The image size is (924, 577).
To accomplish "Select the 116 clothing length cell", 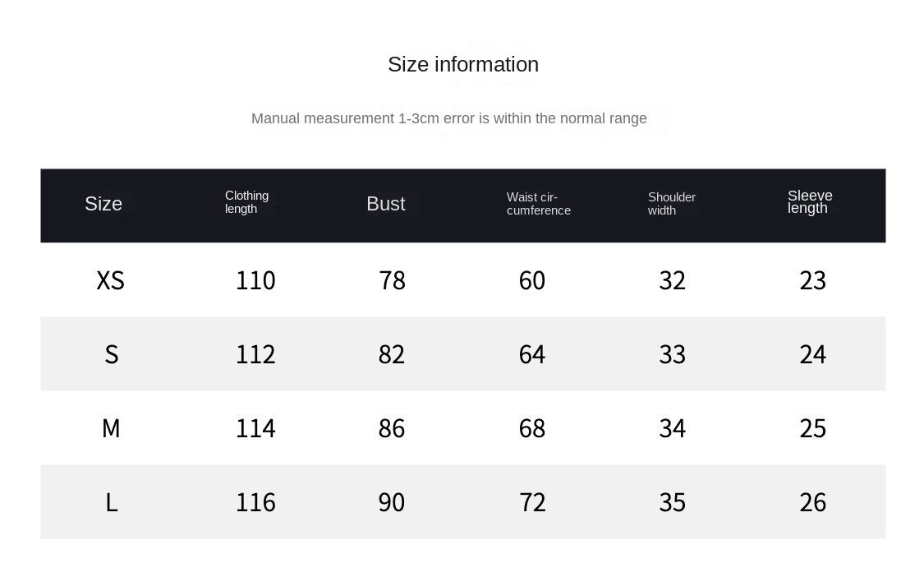I will point(255,502).
